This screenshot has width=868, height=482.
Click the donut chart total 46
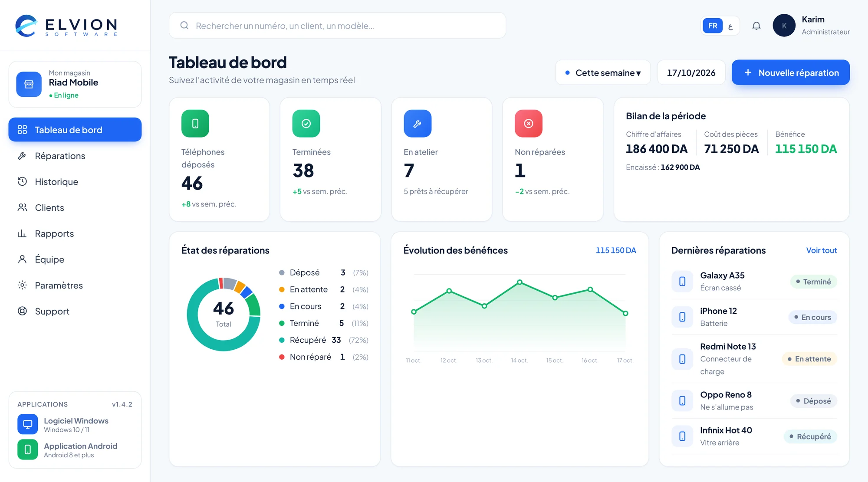[224, 308]
